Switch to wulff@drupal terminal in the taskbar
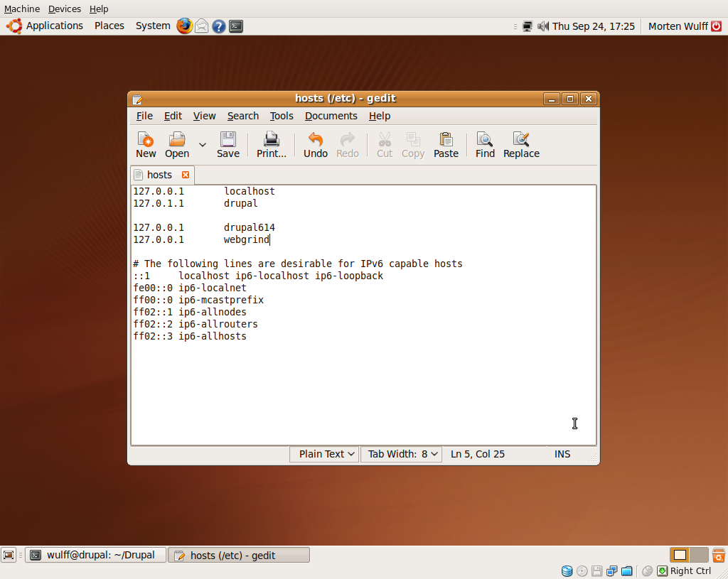Image resolution: width=728 pixels, height=579 pixels. point(96,555)
